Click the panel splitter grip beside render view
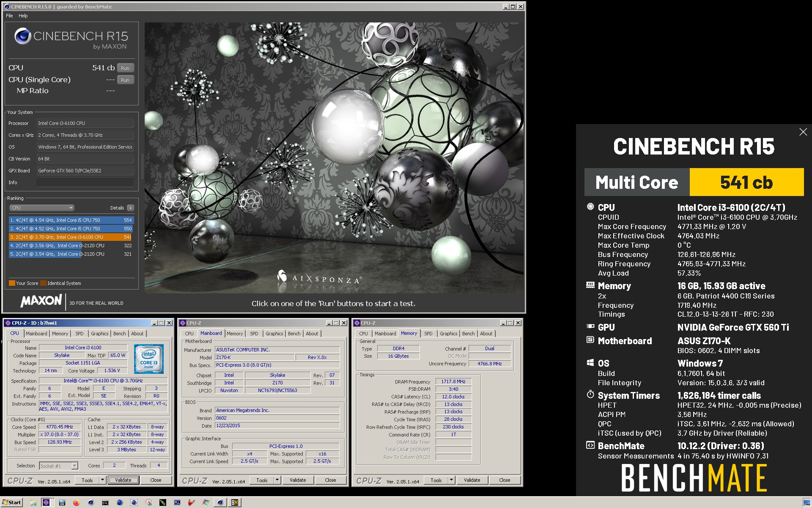 pyautogui.click(x=142, y=166)
